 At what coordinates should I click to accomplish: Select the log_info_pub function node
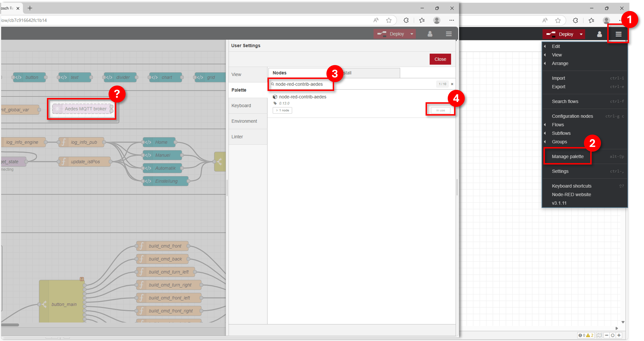81,142
